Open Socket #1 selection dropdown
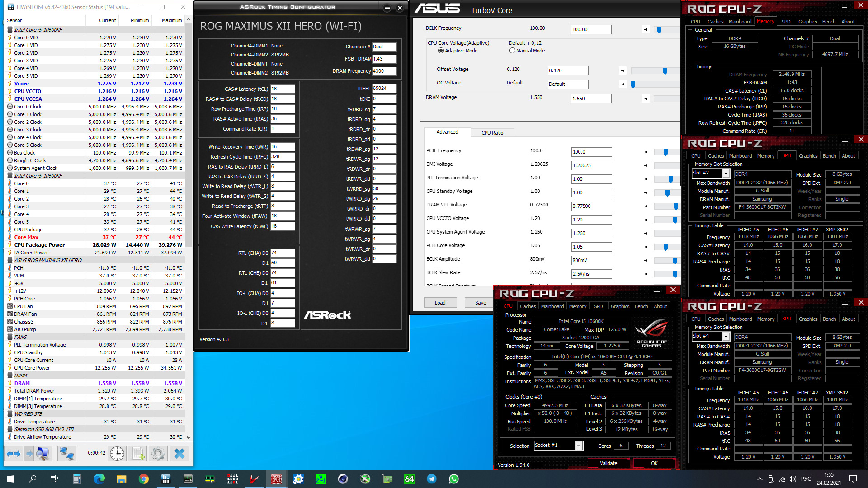The width and height of the screenshot is (868, 488). [x=578, y=446]
